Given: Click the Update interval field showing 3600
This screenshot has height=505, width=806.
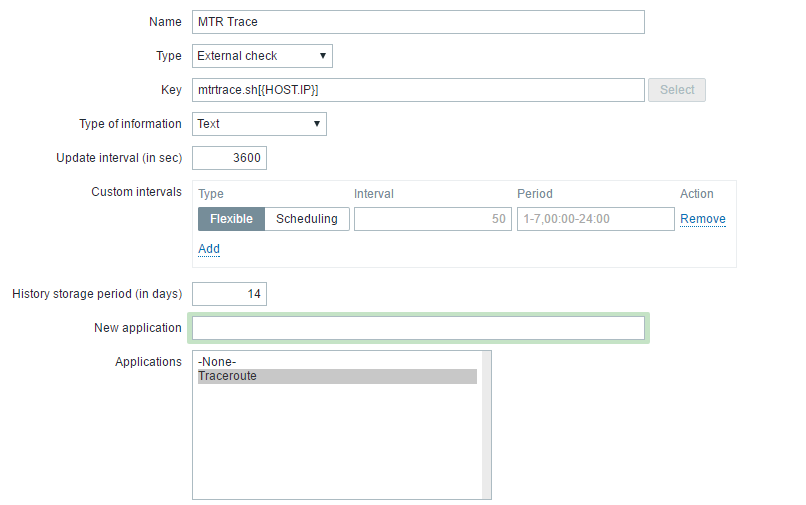Looking at the screenshot, I should [229, 158].
